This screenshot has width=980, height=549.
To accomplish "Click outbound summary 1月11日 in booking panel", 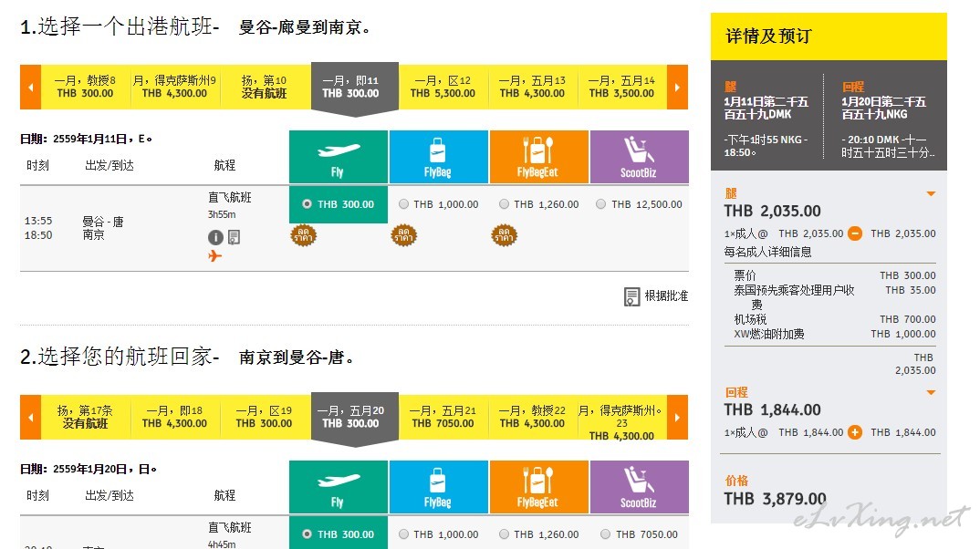I will pyautogui.click(x=766, y=108).
